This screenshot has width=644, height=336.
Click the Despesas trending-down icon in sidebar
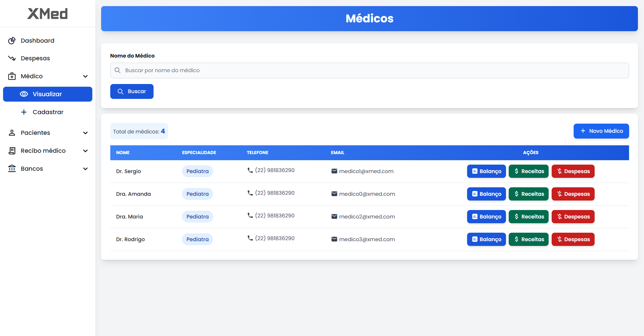12,58
